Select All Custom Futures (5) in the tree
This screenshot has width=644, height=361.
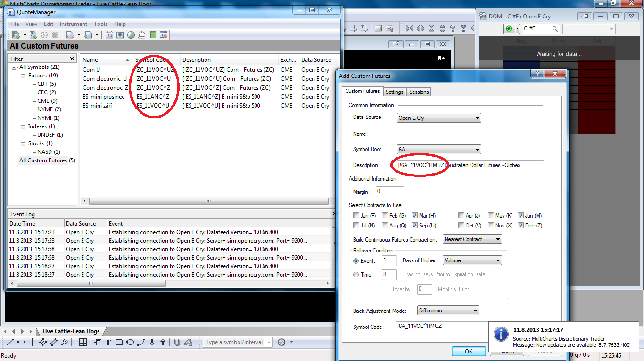[47, 160]
